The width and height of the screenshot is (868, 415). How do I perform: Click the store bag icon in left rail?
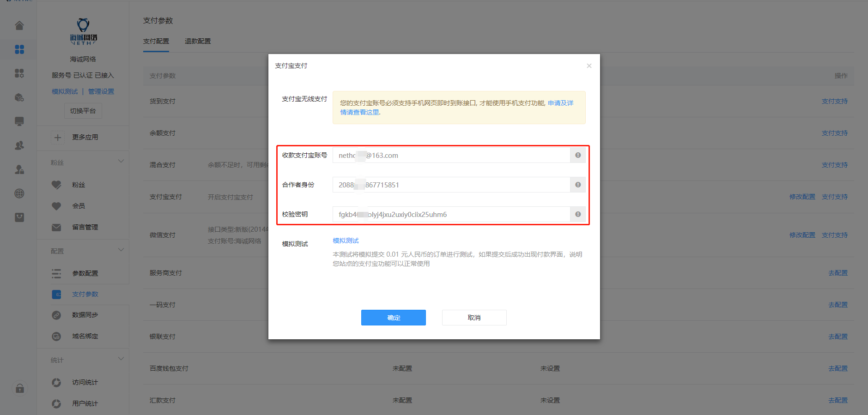(x=19, y=217)
